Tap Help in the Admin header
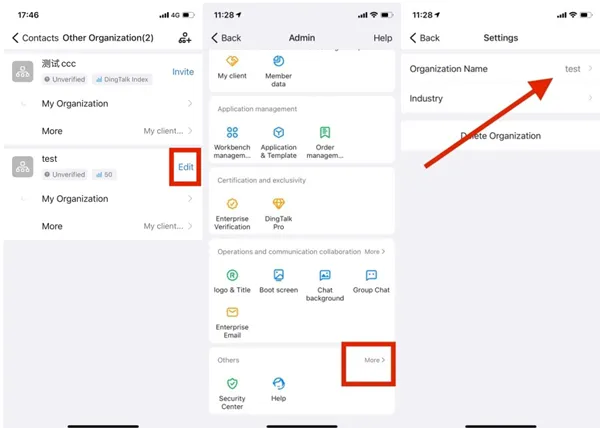This screenshot has width=600, height=428. [383, 38]
